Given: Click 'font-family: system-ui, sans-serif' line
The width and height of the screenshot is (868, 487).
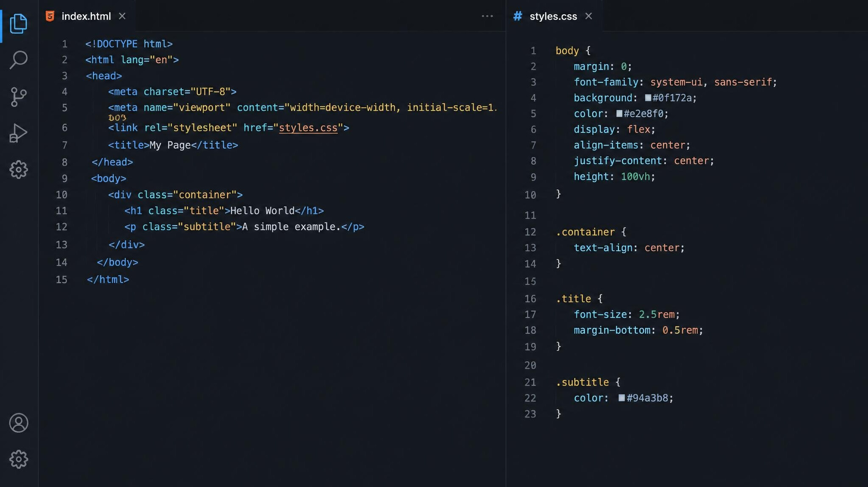Looking at the screenshot, I should (x=675, y=82).
